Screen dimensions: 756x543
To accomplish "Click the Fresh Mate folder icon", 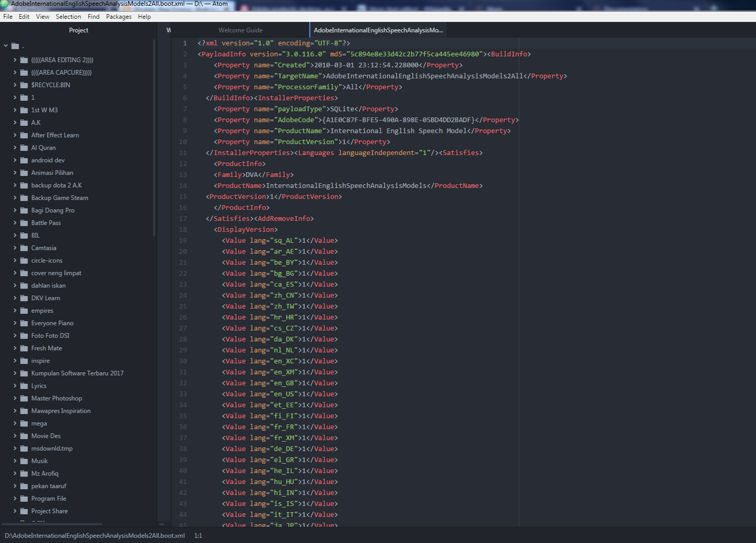I will [24, 348].
